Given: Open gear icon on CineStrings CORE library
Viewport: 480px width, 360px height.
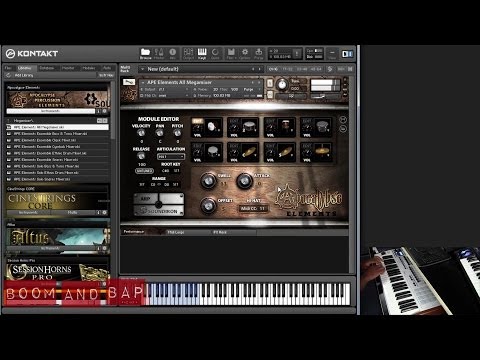Looking at the screenshot, I should click(x=105, y=212).
